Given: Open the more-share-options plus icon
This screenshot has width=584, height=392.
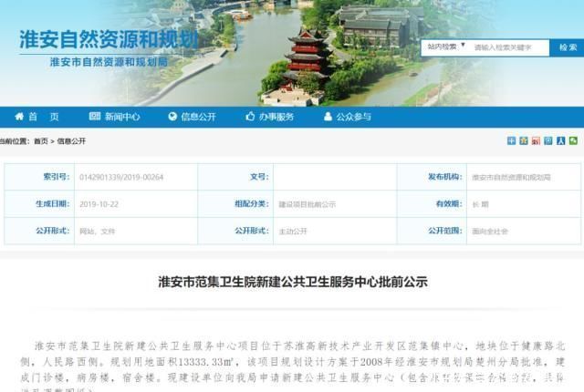Looking at the screenshot, I should point(511,140).
